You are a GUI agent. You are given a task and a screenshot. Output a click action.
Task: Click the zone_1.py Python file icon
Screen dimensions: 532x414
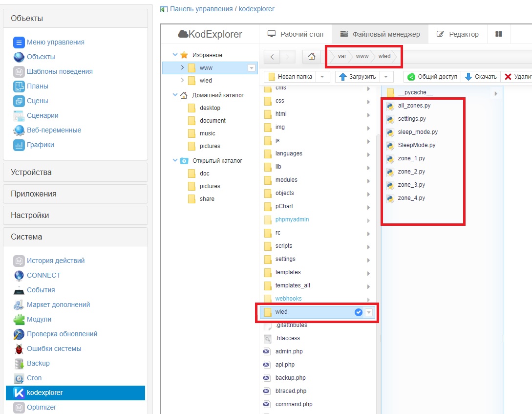390,159
